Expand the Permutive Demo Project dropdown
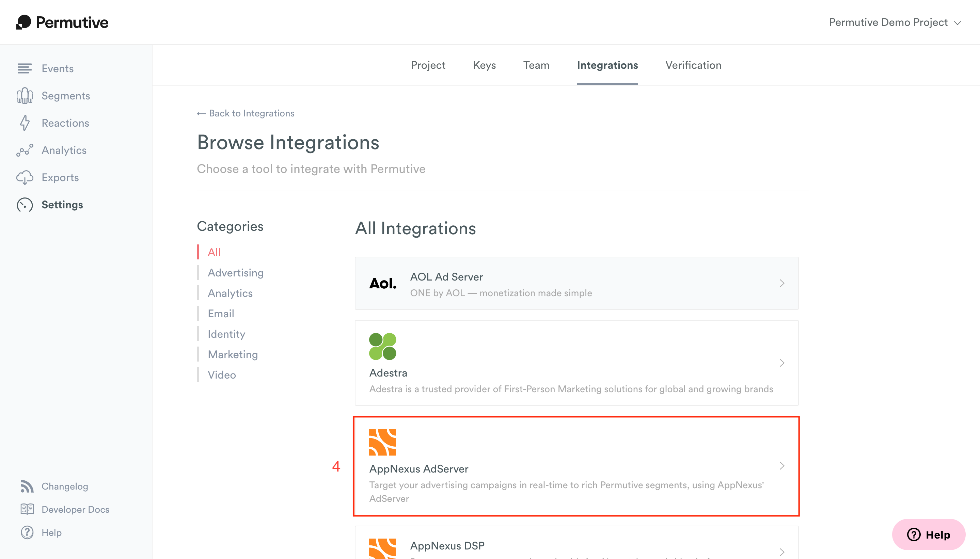 tap(895, 22)
